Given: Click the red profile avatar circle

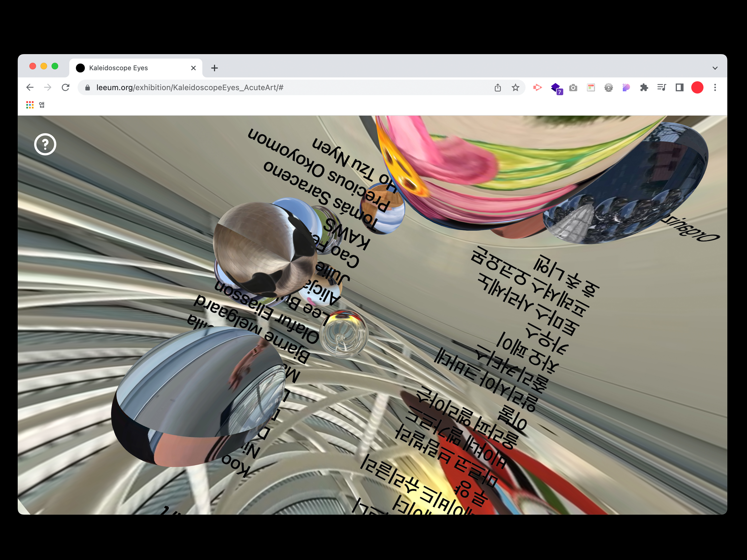Looking at the screenshot, I should 697,88.
